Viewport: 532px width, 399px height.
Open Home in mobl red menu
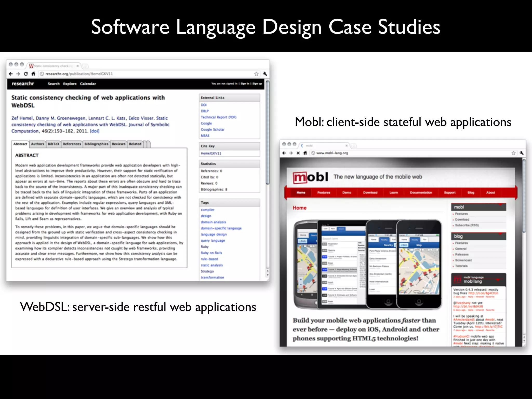coord(301,192)
